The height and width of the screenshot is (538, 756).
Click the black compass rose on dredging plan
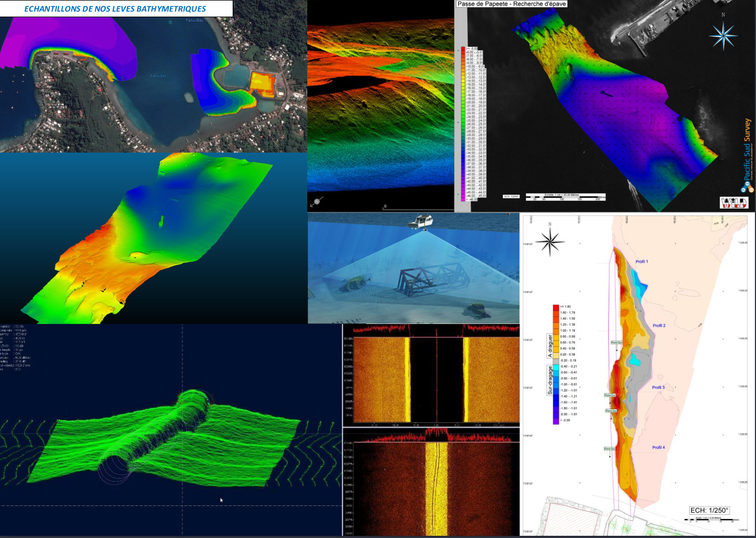[549, 241]
